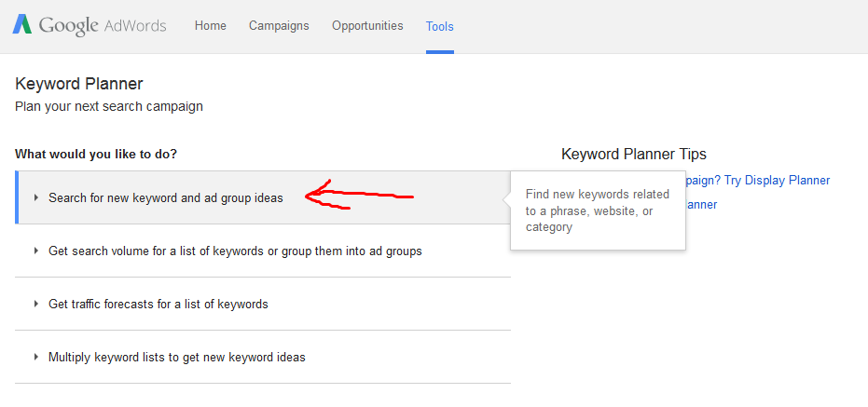Follow the Try Display Planner link
The width and height of the screenshot is (868, 407).
click(758, 181)
